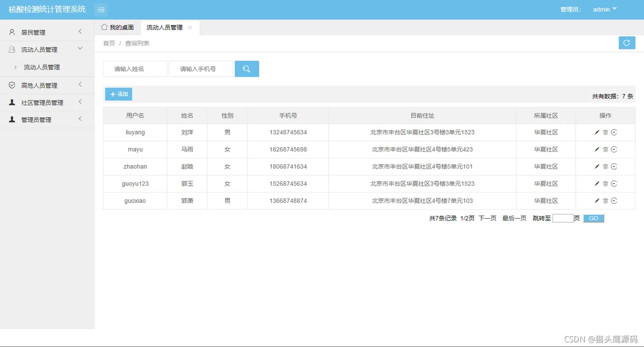Click the 查询列表 breadcrumb

tap(137, 43)
